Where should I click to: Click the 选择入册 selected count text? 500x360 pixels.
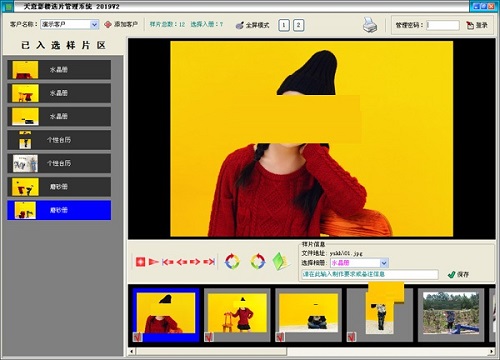[207, 24]
